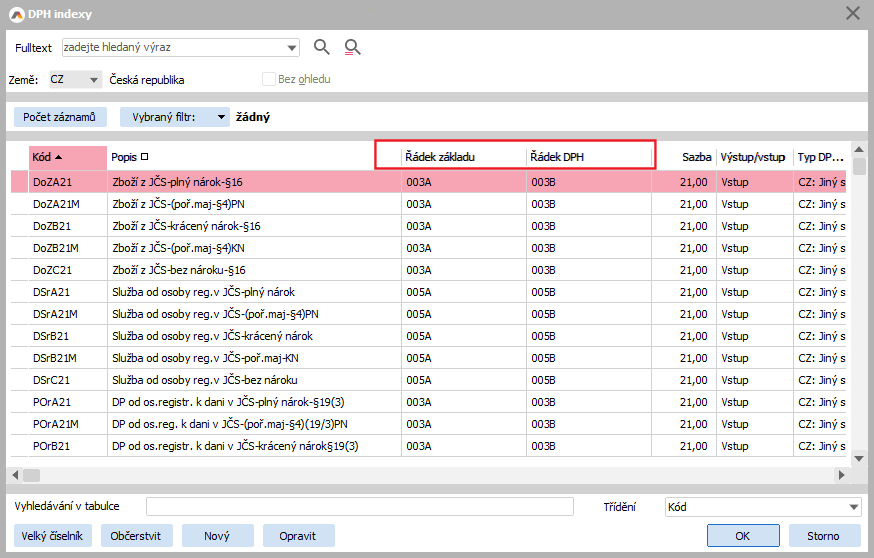Click the sort arrow on Kód column

pyautogui.click(x=59, y=157)
